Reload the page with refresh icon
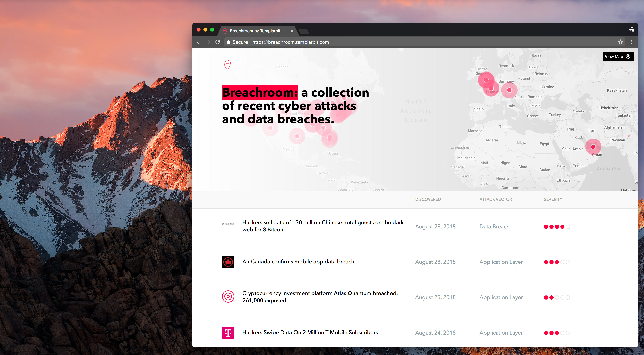Viewport: 644px width, 355px height. [217, 42]
